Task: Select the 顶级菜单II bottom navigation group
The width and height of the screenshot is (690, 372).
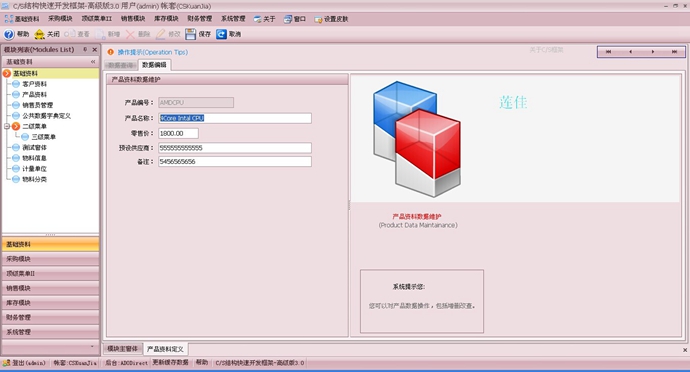Action: (x=51, y=273)
